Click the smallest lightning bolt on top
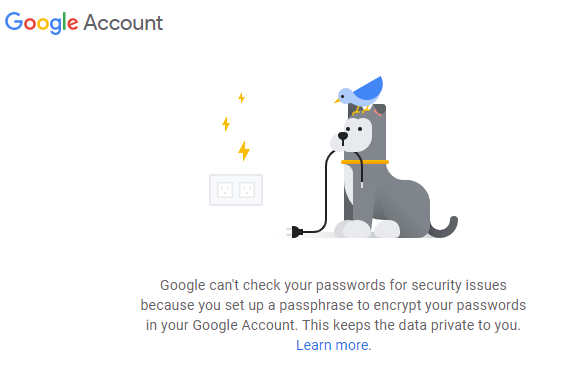This screenshot has width=581, height=379. coord(242,98)
